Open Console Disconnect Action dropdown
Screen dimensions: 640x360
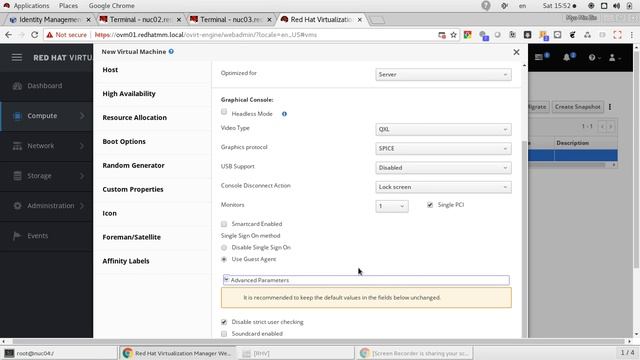coord(443,187)
